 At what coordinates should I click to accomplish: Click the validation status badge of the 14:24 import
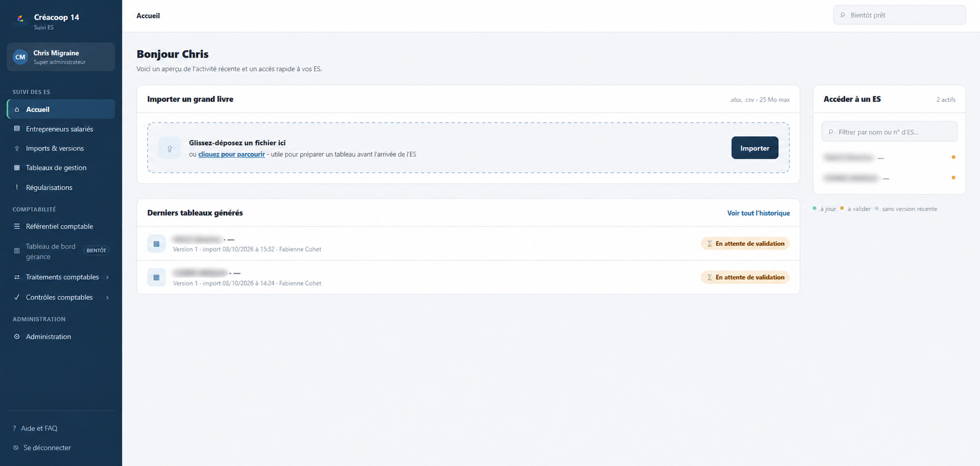tap(745, 277)
